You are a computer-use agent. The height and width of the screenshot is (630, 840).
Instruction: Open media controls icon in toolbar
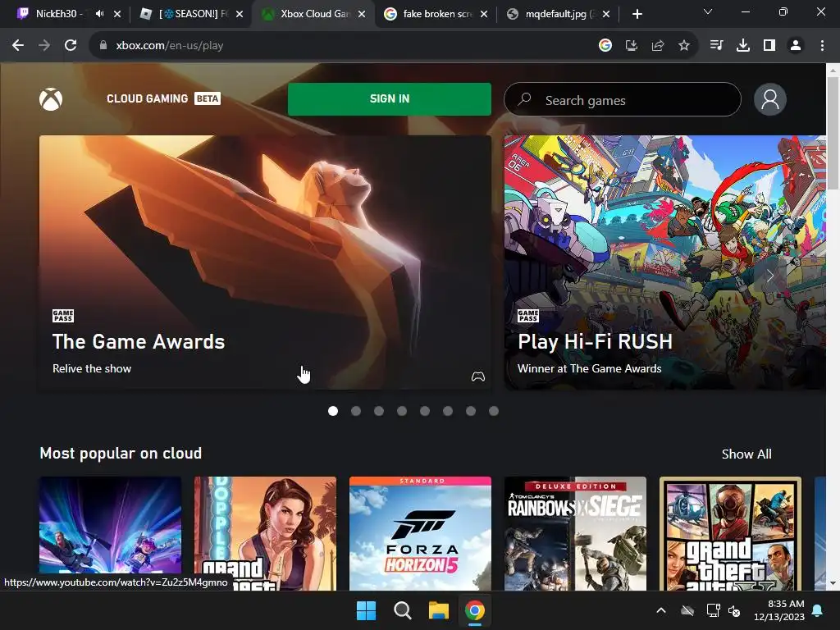point(716,46)
